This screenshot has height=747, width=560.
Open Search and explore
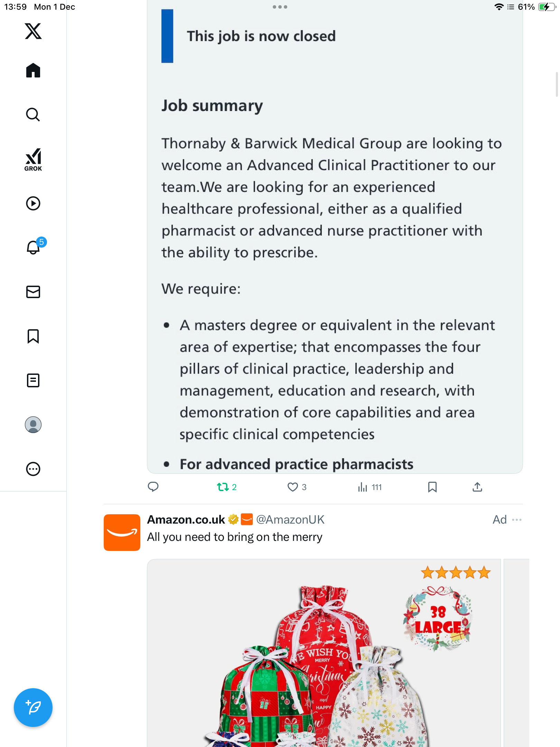coord(33,114)
